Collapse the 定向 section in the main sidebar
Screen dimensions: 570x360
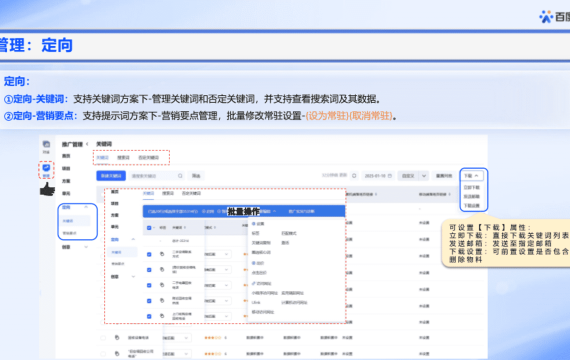click(86, 207)
